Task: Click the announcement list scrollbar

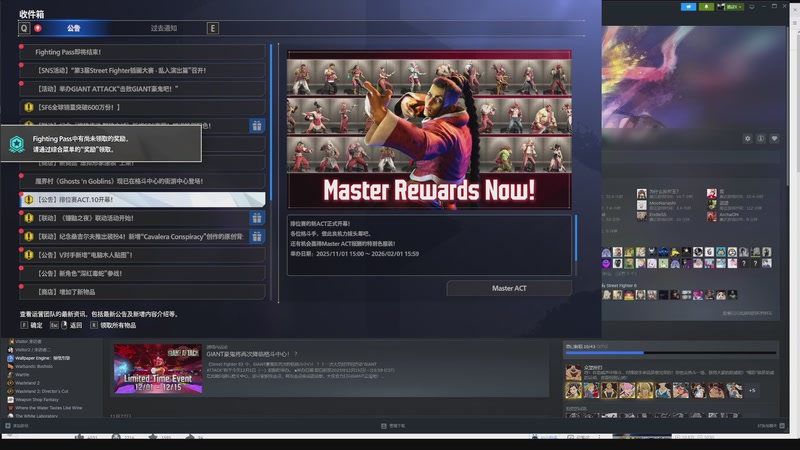Action: (271, 122)
